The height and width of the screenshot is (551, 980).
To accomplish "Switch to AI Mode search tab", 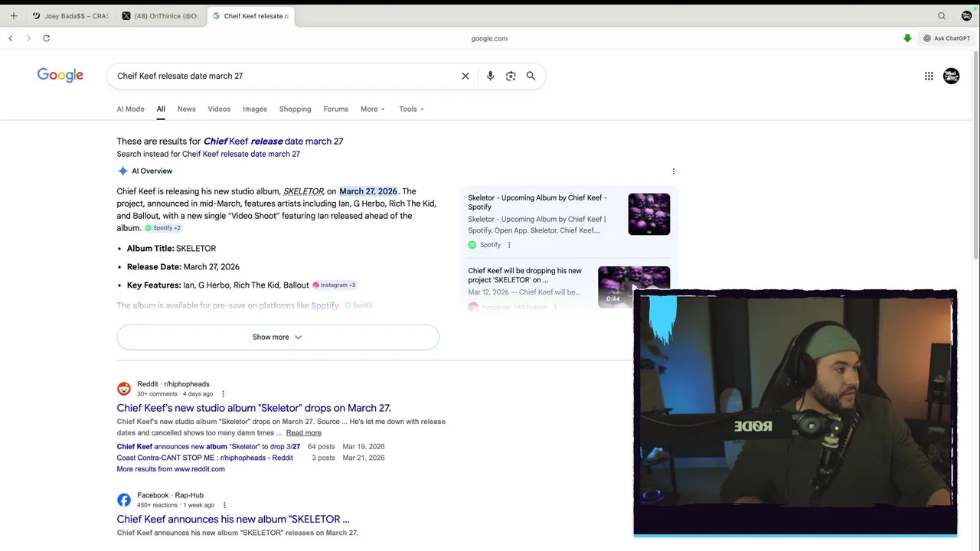I will click(x=130, y=109).
